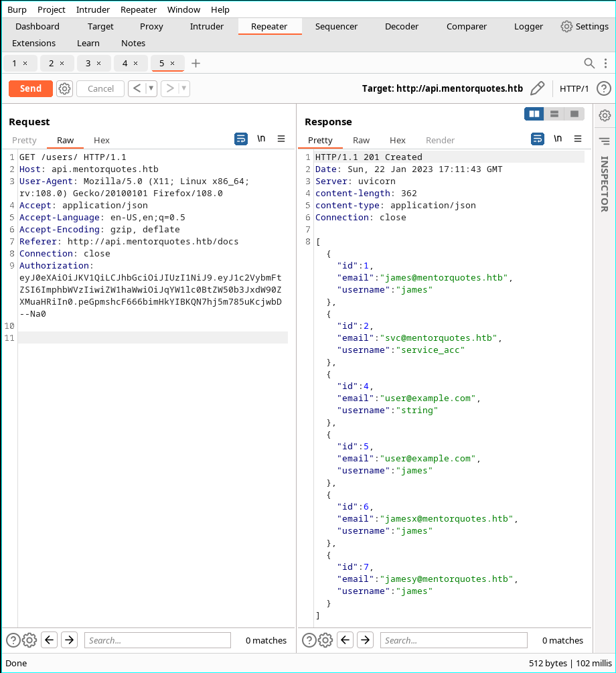The image size is (616, 673).
Task: Open the Window menu
Action: (x=183, y=9)
